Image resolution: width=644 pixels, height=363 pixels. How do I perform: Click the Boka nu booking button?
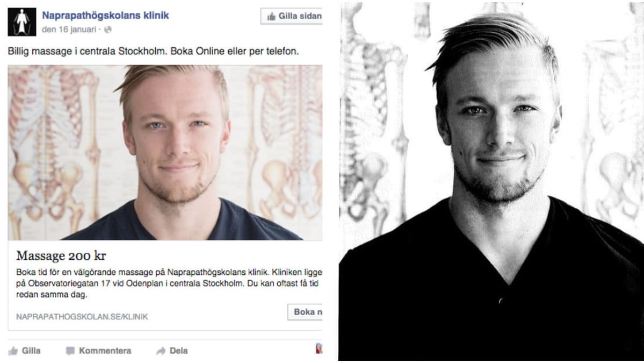click(x=305, y=312)
